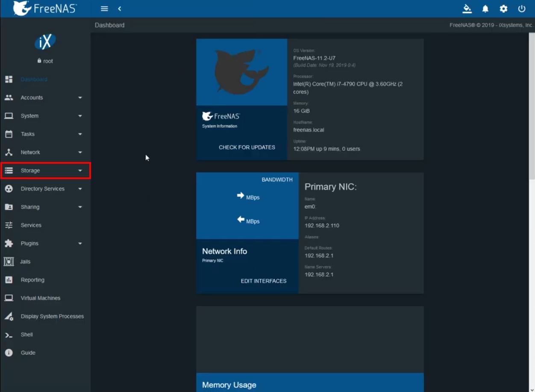535x392 pixels.
Task: Click CHECK FOR UPDATES button
Action: pyautogui.click(x=247, y=147)
